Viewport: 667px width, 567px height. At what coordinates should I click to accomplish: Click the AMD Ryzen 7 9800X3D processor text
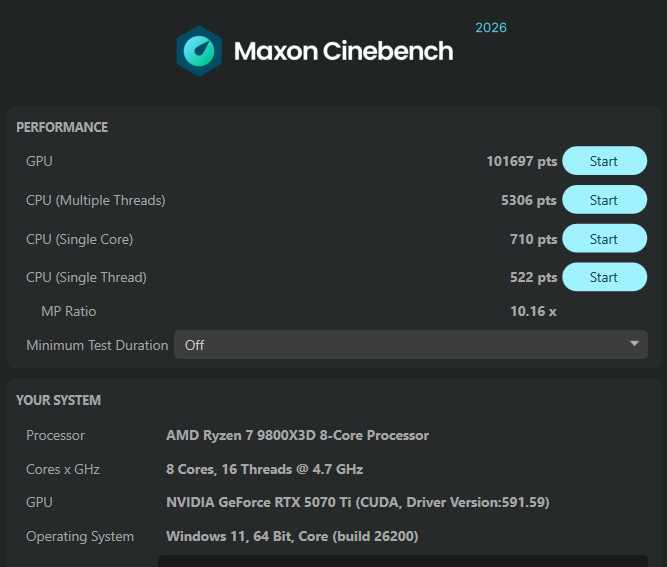pyautogui.click(x=297, y=435)
